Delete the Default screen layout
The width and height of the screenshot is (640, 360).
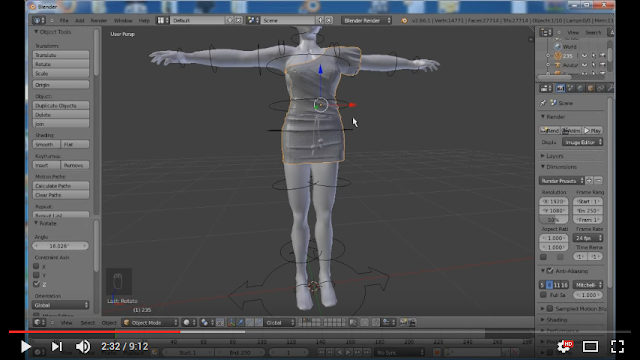[x=239, y=20]
